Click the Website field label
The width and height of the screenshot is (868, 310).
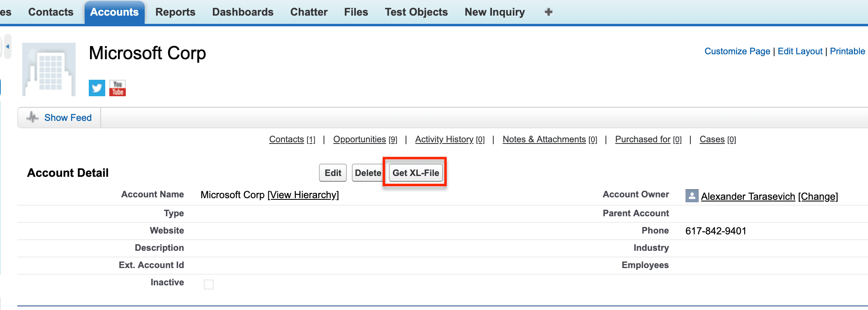click(x=167, y=231)
